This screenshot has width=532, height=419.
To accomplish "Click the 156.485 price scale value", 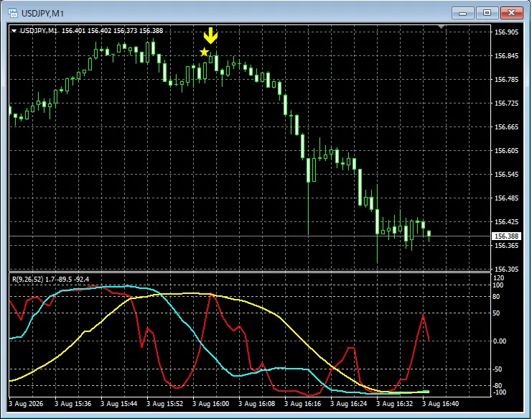I will (x=507, y=198).
